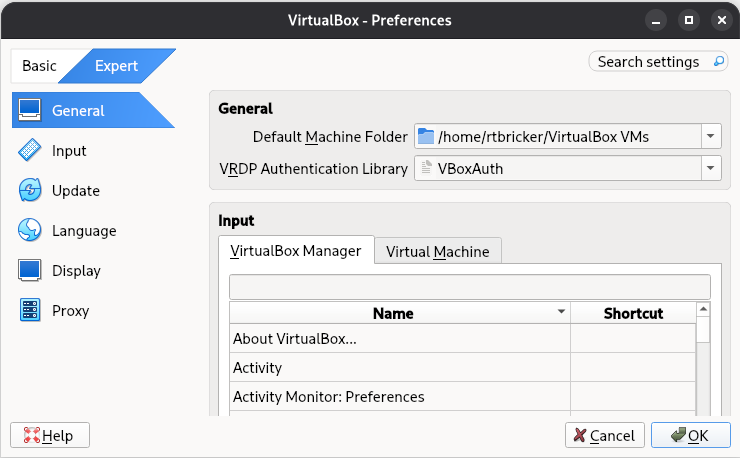Select the General label in sidebar

coord(78,110)
